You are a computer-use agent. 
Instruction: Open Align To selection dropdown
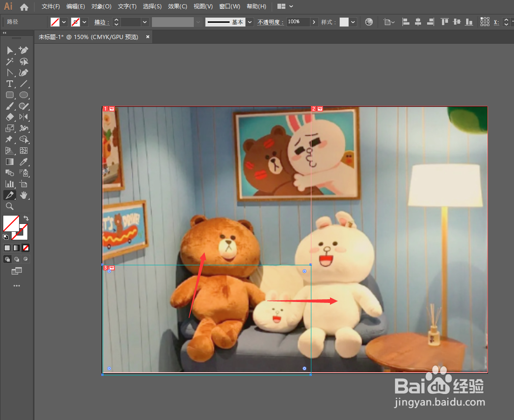coord(389,22)
